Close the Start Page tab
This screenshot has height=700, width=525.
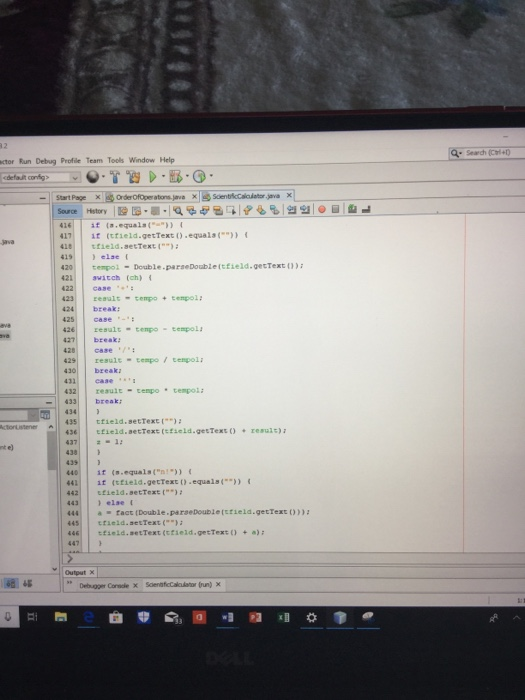point(97,197)
